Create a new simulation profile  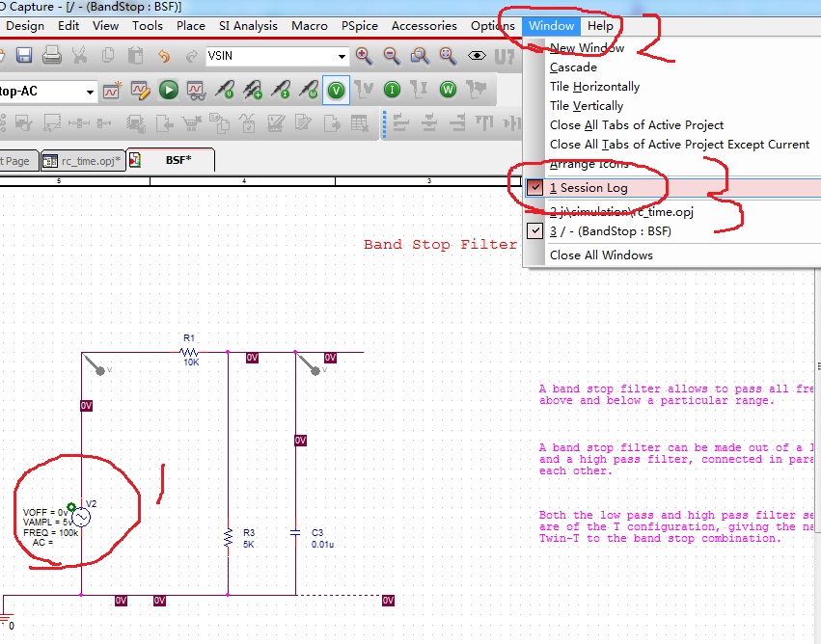112,91
